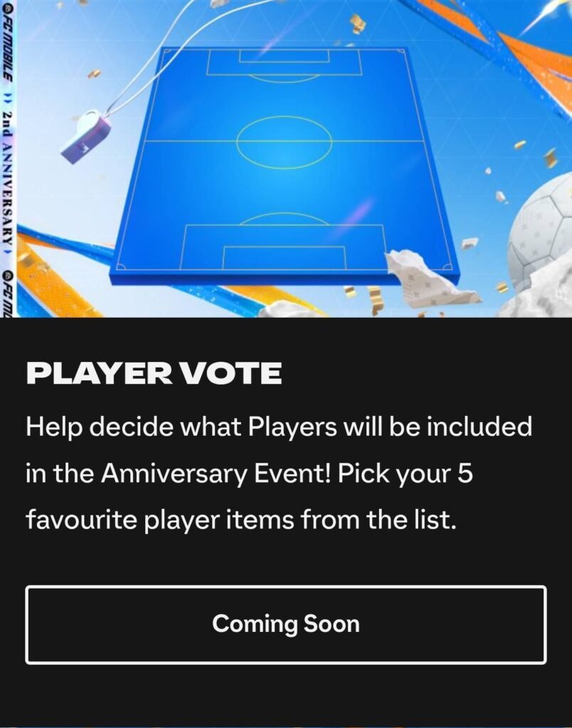Click the goal box beside the crumpled paper
This screenshot has width=572, height=728.
click(x=284, y=257)
